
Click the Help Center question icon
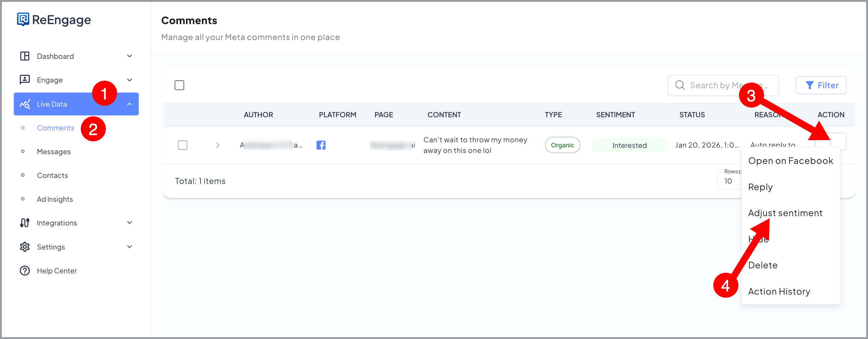pyautogui.click(x=25, y=271)
